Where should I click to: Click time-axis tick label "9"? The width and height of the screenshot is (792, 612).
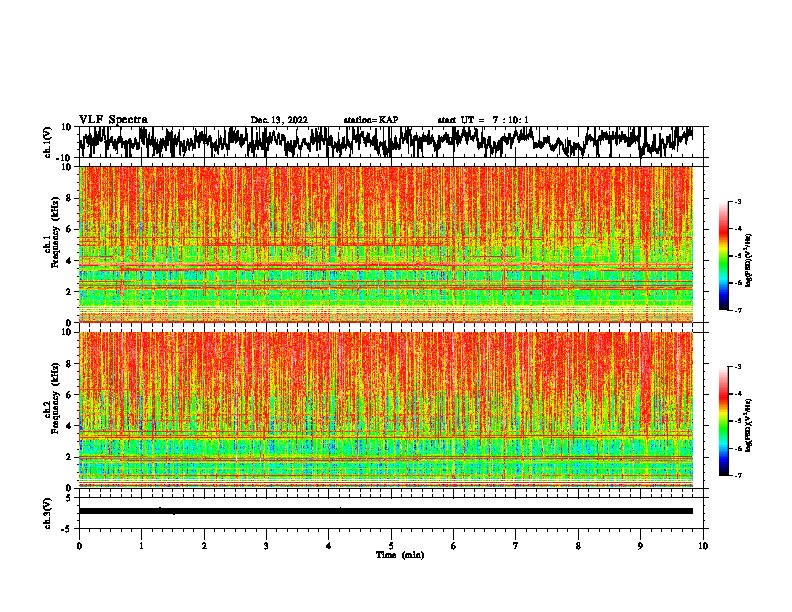[640, 546]
